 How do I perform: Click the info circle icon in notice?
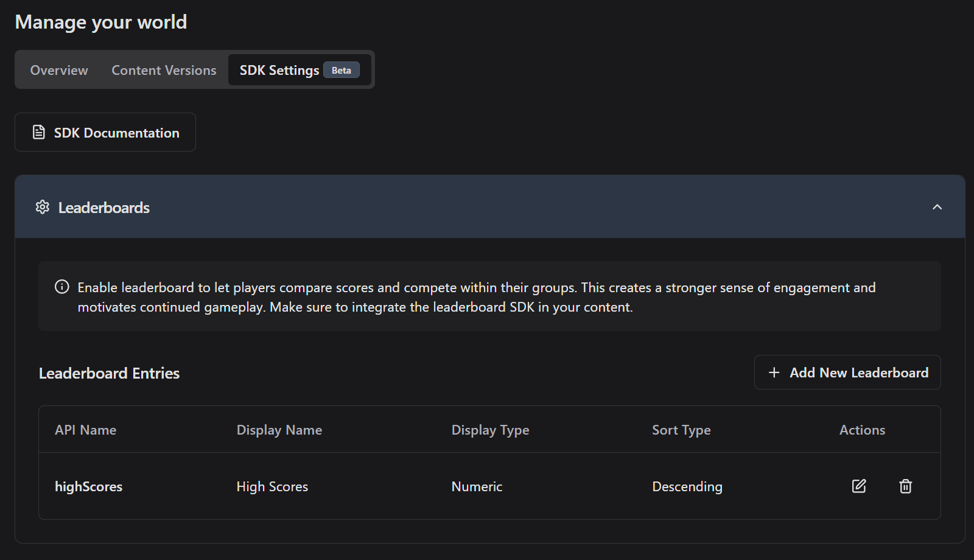coord(62,287)
